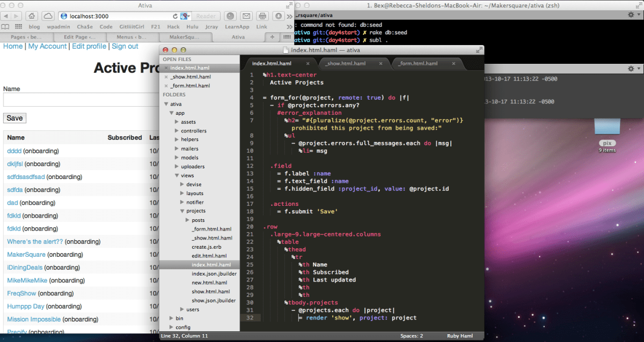Image resolution: width=644 pixels, height=342 pixels.
Task: Expand the config folder in sidebar
Action: pos(171,327)
